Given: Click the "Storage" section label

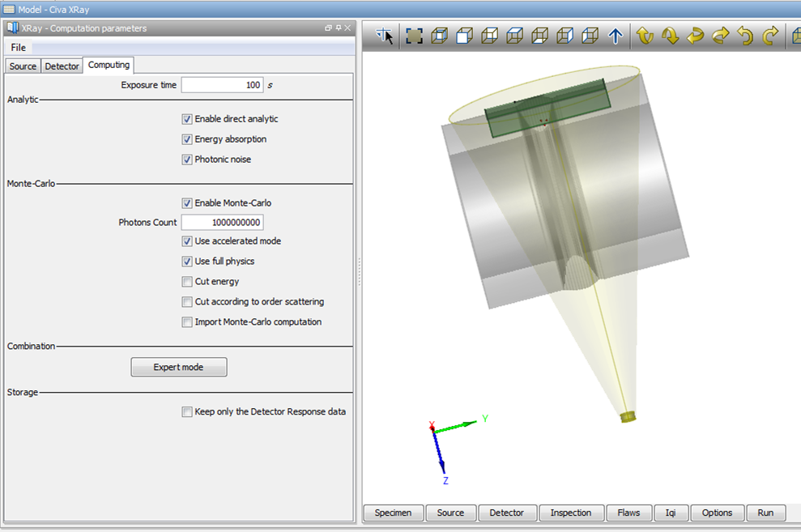Looking at the screenshot, I should (23, 392).
